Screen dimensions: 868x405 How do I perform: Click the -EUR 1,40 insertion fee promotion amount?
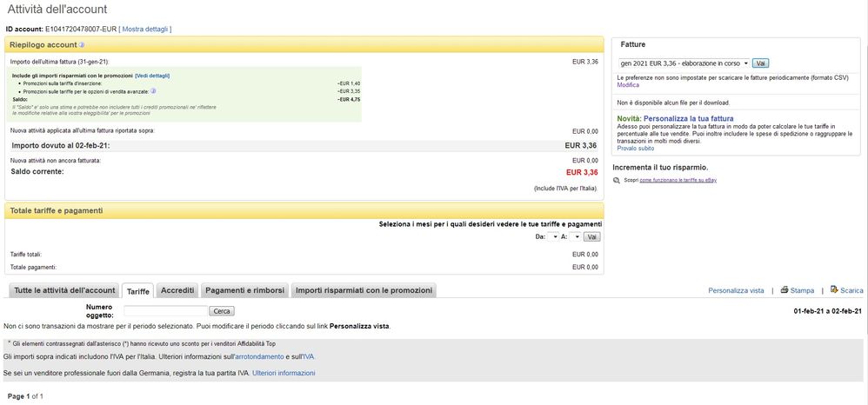pos(350,83)
